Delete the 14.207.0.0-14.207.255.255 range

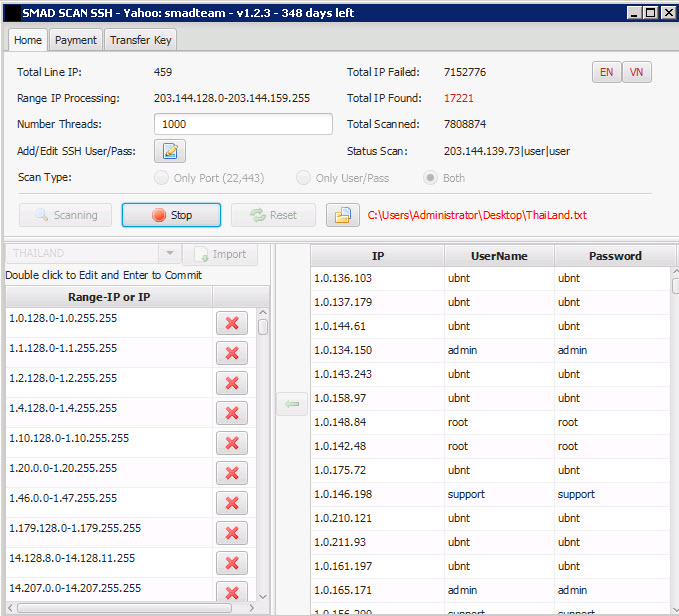231,591
